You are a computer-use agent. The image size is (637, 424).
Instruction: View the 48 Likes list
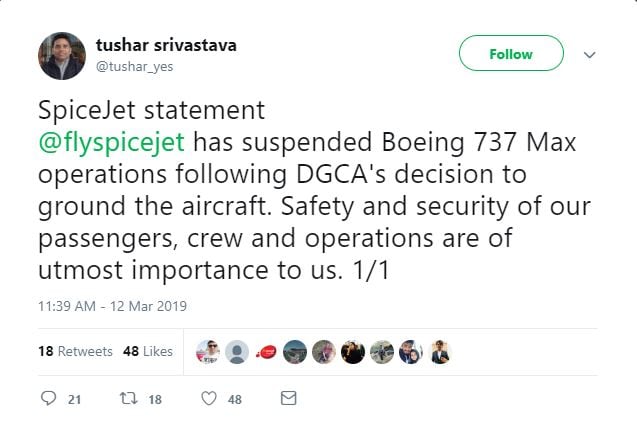[147, 351]
